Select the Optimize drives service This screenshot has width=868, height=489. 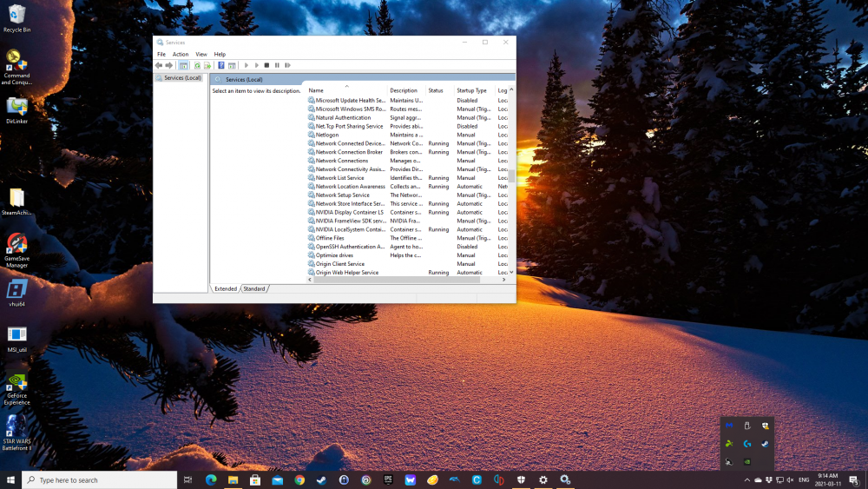point(407,255)
